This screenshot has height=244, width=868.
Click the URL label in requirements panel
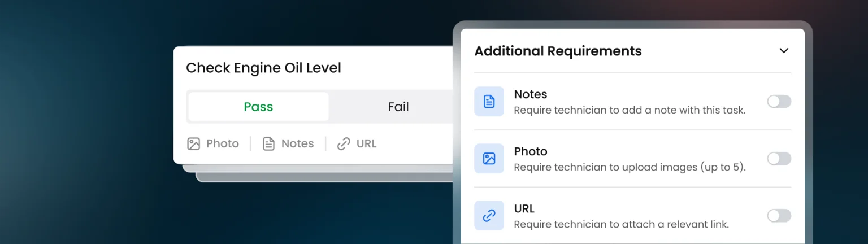pos(524,208)
